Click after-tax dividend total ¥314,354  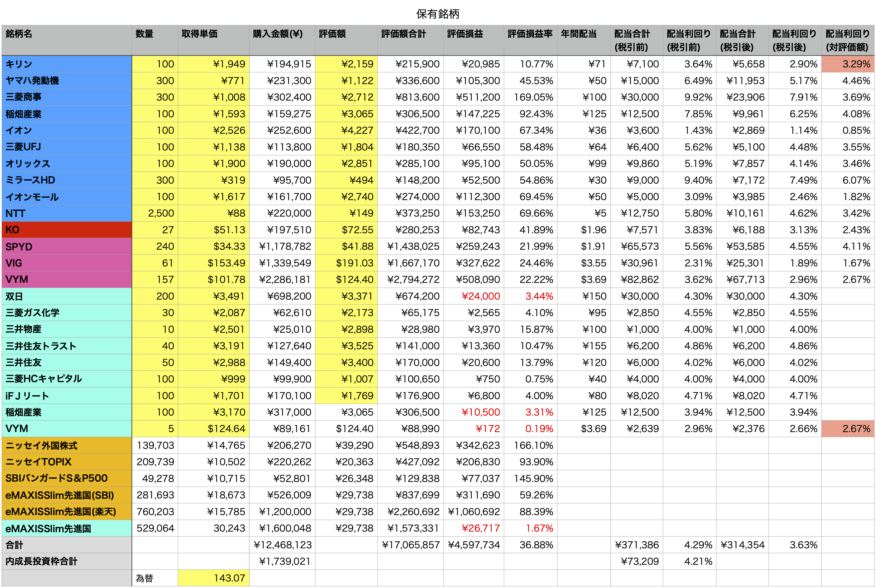pyautogui.click(x=742, y=544)
